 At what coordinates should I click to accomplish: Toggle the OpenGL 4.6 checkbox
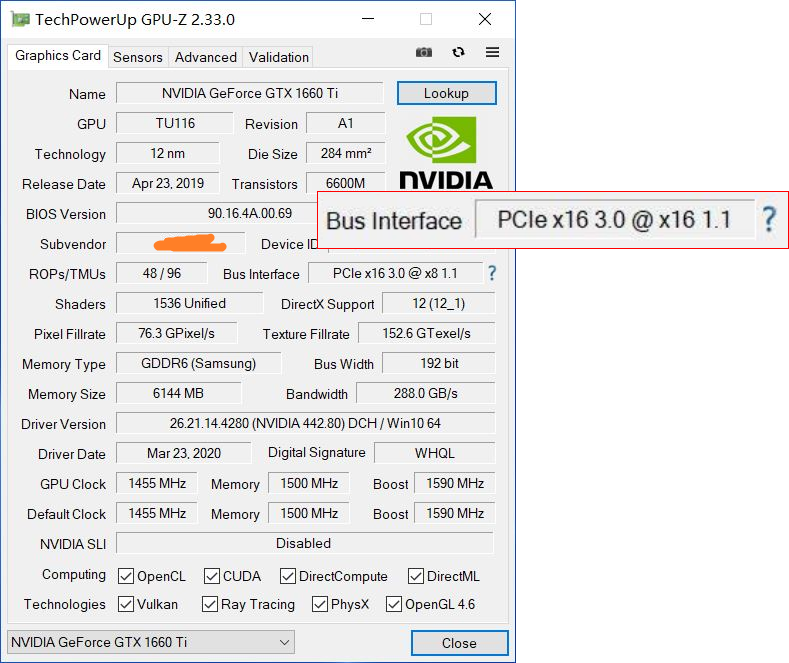pyautogui.click(x=393, y=604)
